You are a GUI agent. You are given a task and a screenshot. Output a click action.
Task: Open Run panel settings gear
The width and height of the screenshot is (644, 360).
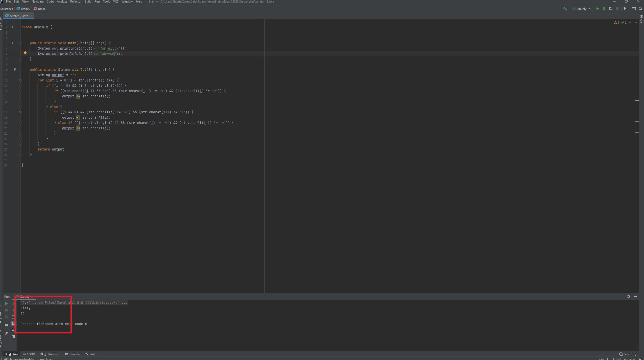(629, 297)
